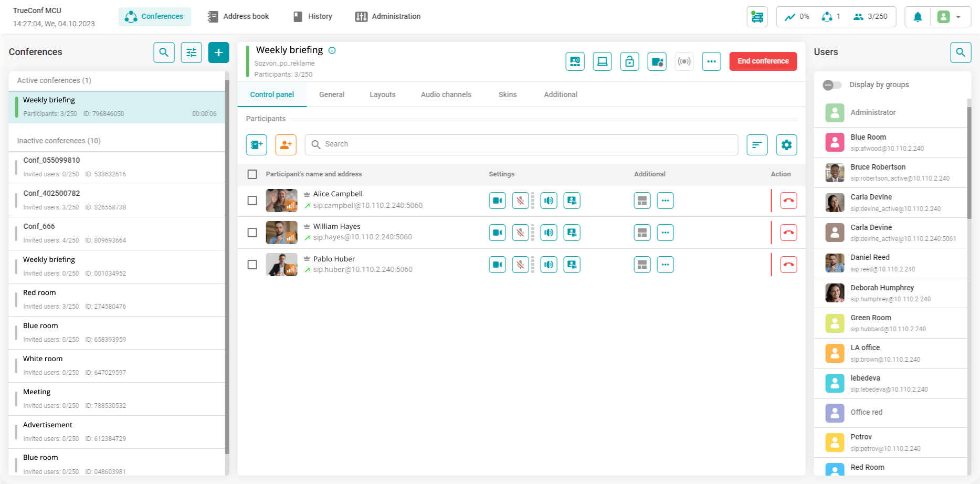
Task: Expand the conference more actions menu
Action: click(x=711, y=61)
